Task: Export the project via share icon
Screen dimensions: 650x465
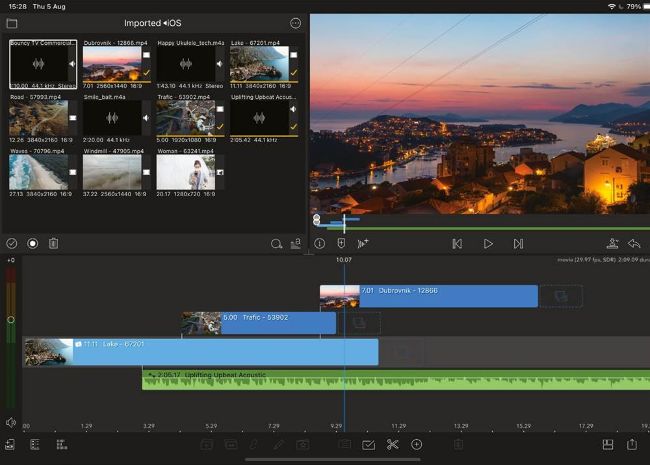Action: click(x=632, y=444)
